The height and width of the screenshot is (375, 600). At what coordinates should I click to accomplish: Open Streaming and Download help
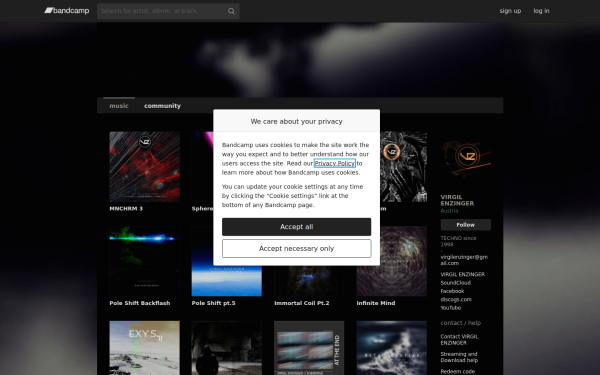point(459,357)
